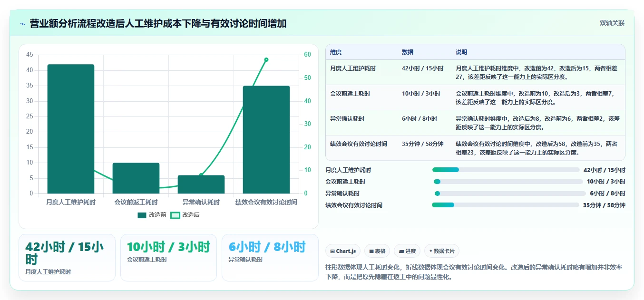
Task: Select the 表格 tag
Action: coord(377,251)
